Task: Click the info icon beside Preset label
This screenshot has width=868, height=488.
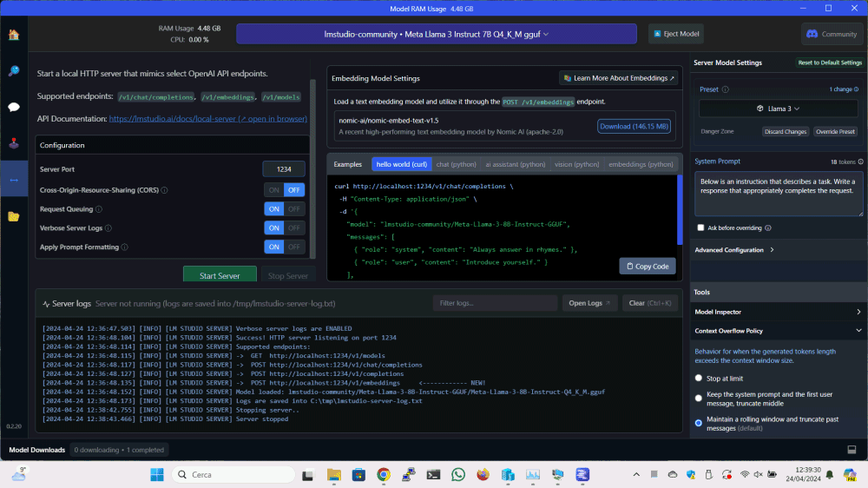Action: coord(725,89)
